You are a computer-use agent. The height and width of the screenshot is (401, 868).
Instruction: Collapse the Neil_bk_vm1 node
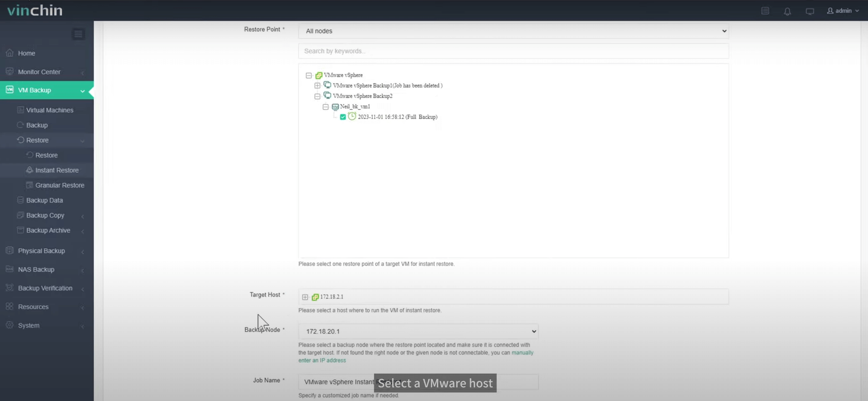click(326, 107)
